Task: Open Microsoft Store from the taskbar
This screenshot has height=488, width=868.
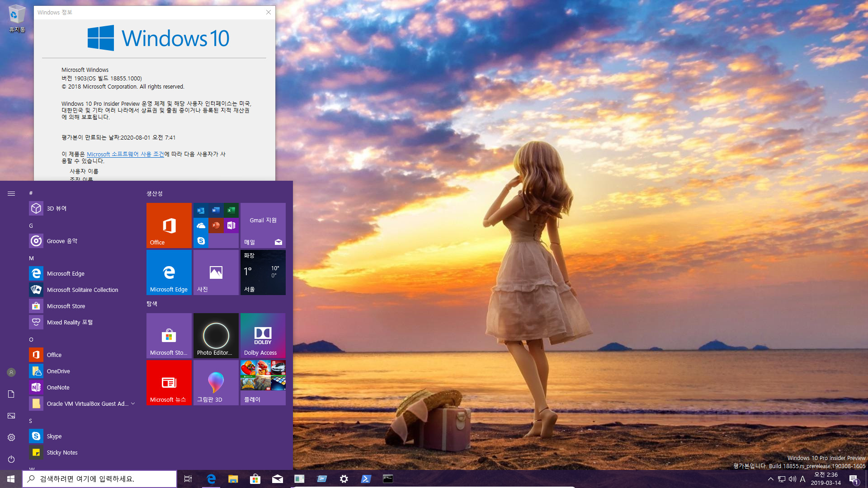Action: point(255,479)
